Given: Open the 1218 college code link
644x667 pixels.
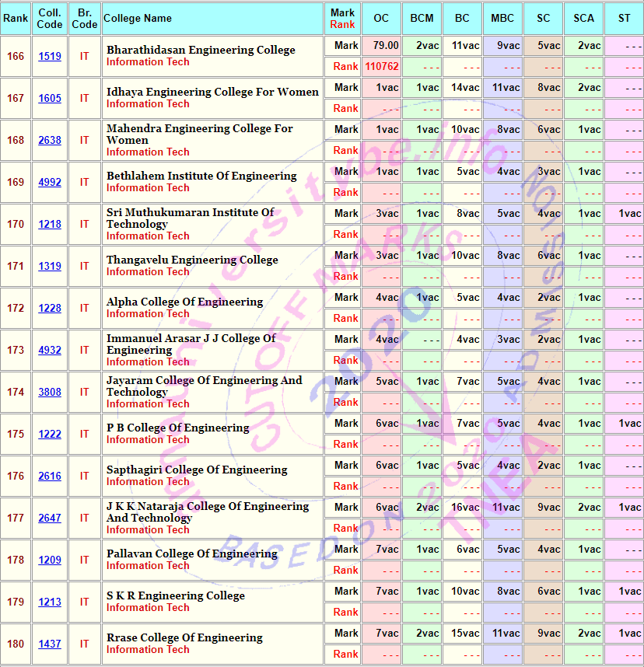Looking at the screenshot, I should pos(50,224).
